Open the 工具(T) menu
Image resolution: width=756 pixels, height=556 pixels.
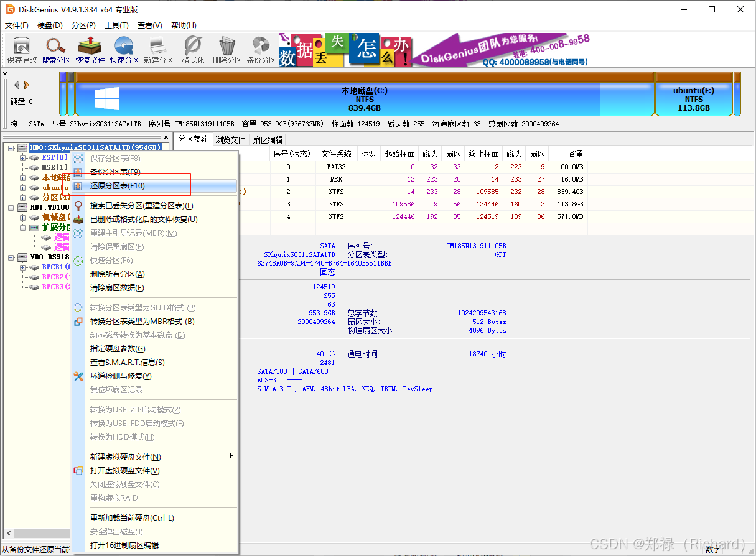[116, 25]
